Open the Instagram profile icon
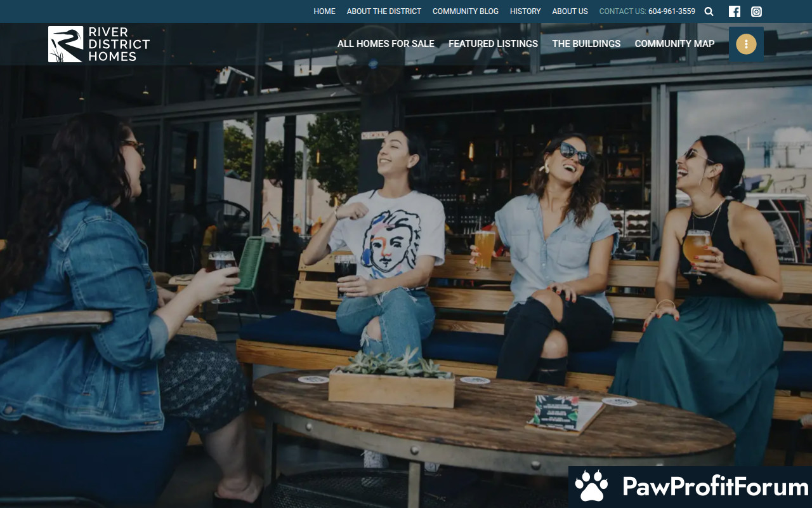This screenshot has height=508, width=812. [x=756, y=11]
